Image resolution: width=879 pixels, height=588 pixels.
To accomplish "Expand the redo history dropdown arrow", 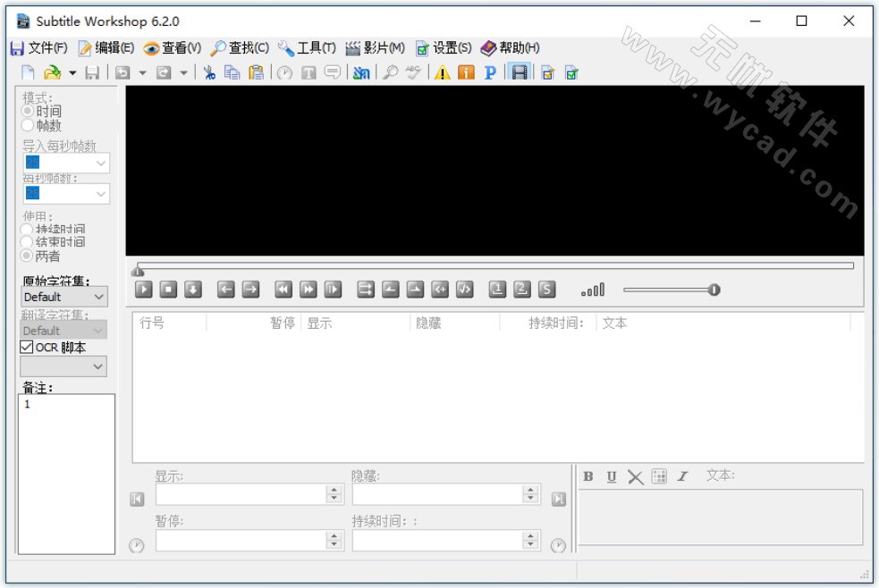I will (x=183, y=72).
